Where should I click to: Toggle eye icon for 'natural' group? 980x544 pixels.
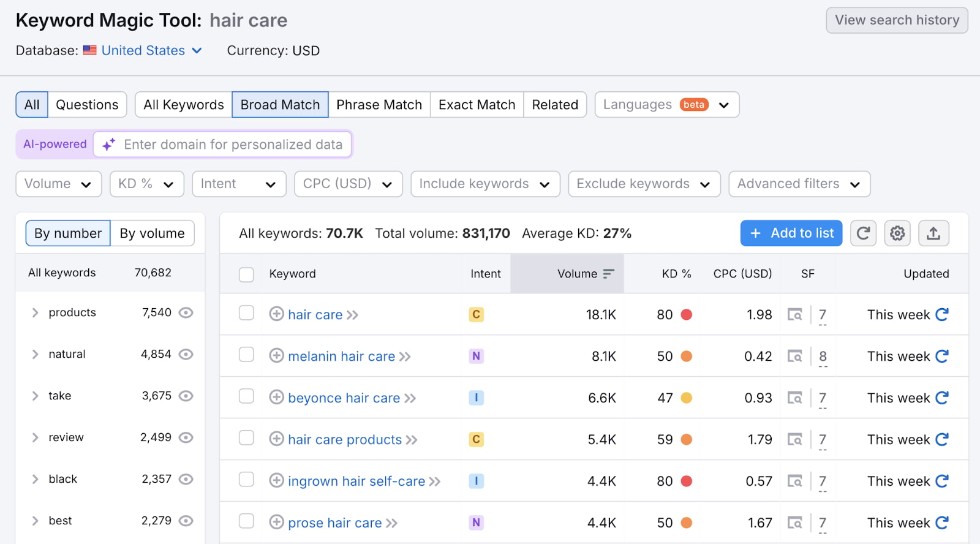coord(186,354)
